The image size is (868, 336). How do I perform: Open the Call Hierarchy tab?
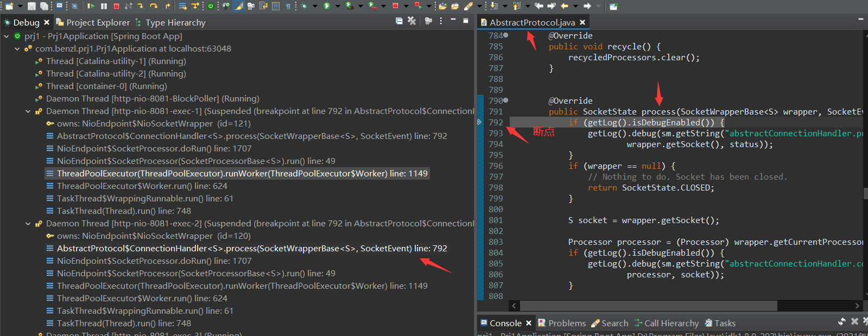point(666,323)
